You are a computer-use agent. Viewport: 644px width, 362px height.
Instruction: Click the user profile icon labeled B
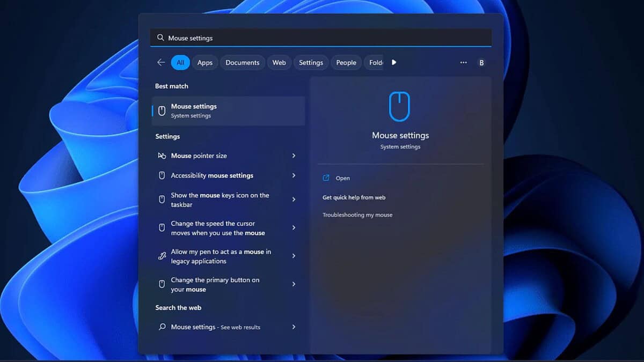pyautogui.click(x=481, y=63)
